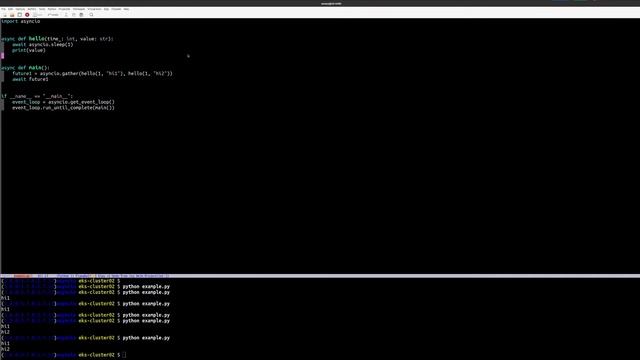This screenshot has height=360, width=640.
Task: Click the 'event_loop.run_until_complete(main())' line
Action: (x=63, y=108)
